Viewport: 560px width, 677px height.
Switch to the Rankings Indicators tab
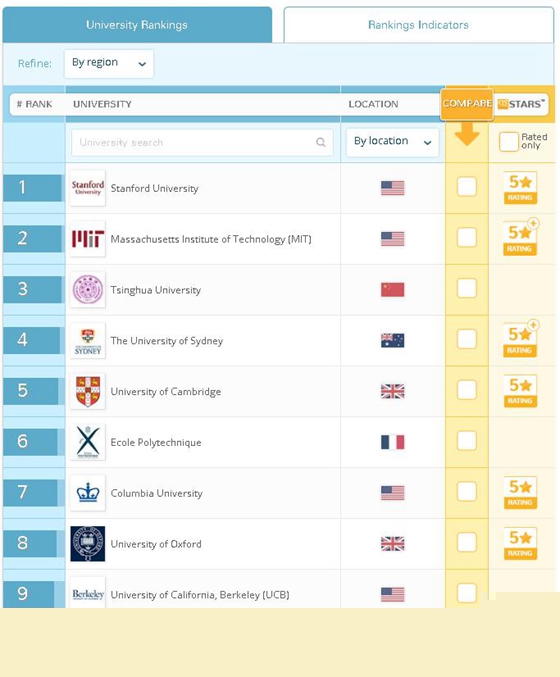[418, 25]
